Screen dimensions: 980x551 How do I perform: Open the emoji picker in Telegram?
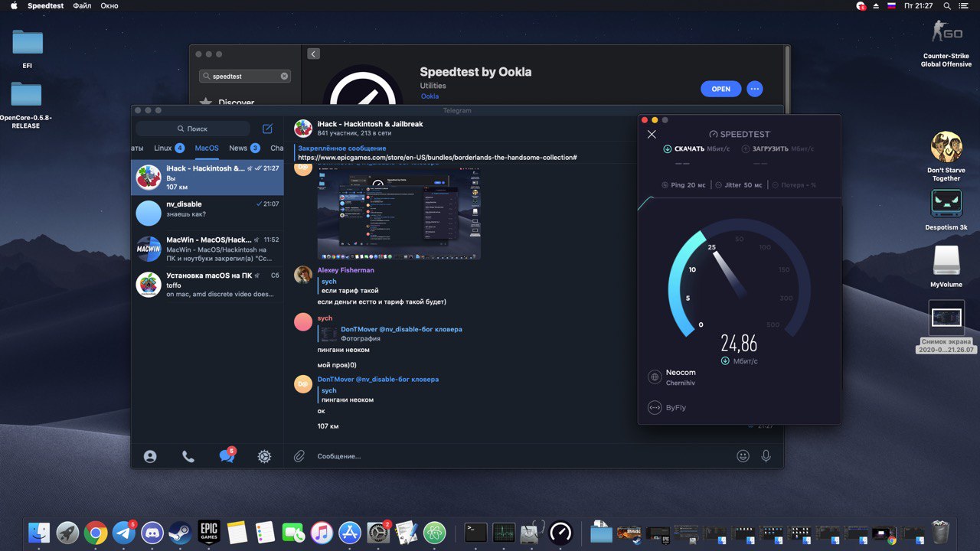(x=743, y=456)
